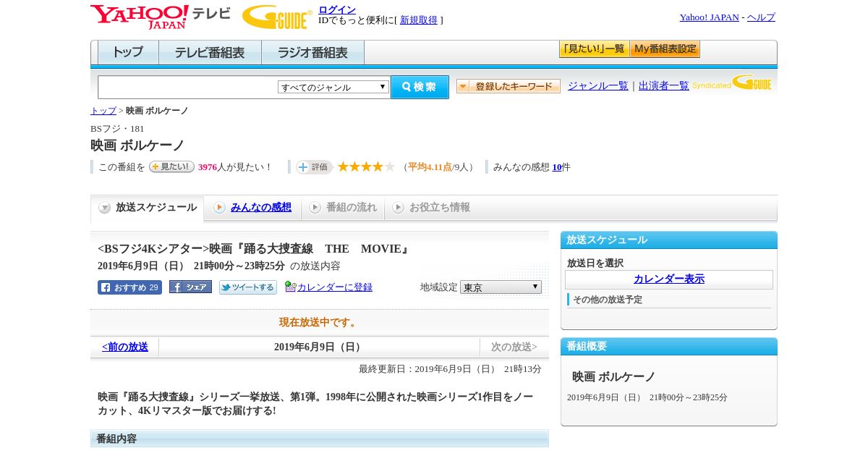Select the ラジオ番組表 navigation tab
868x456 pixels.
click(x=313, y=53)
